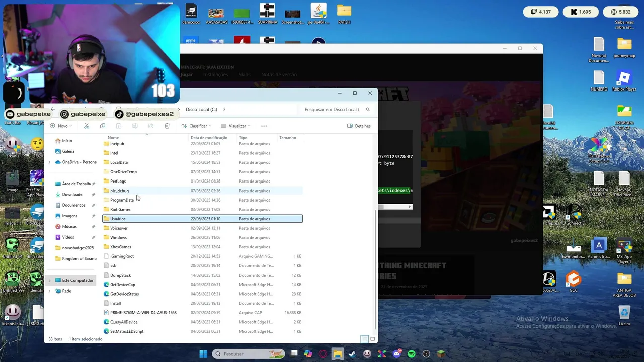Viewport: 644px width, 362px height.
Task: Click the Delete trash icon in Explorer toolbar
Action: pyautogui.click(x=167, y=126)
